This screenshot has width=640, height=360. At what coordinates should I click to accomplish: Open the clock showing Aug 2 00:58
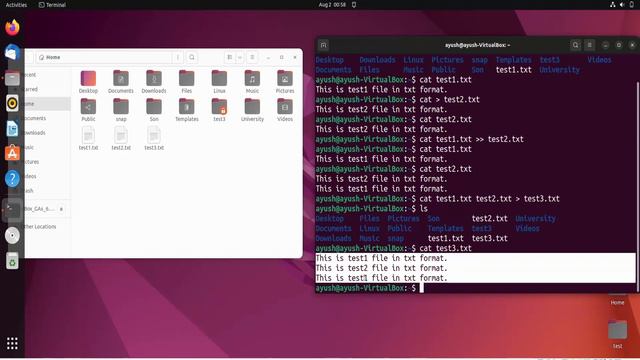[x=332, y=5]
